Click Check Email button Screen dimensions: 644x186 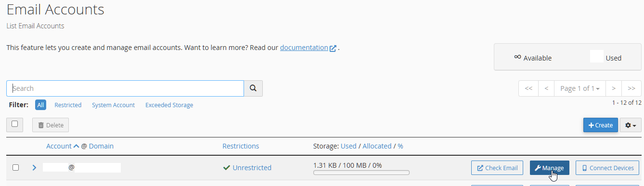click(x=497, y=168)
